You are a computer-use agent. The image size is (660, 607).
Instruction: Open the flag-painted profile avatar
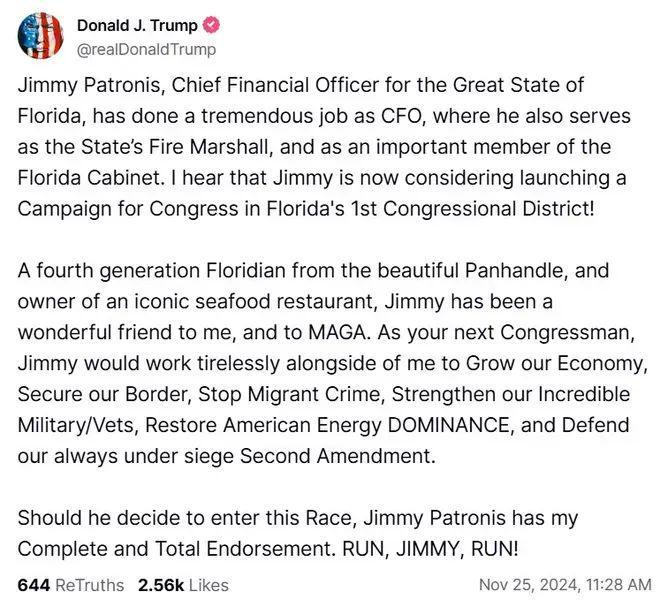[40, 36]
